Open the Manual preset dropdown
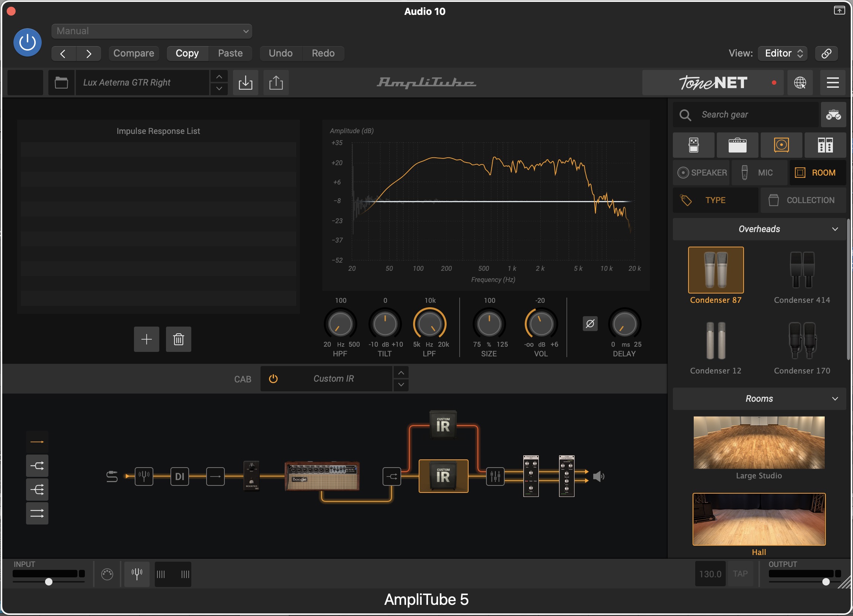853x616 pixels. point(151,31)
